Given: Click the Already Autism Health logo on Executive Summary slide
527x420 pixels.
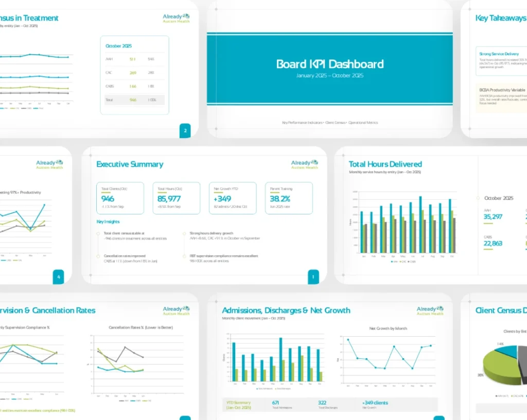Looking at the screenshot, I should pos(305,164).
